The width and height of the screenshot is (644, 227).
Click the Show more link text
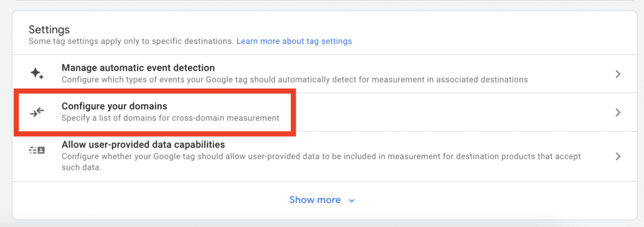315,200
